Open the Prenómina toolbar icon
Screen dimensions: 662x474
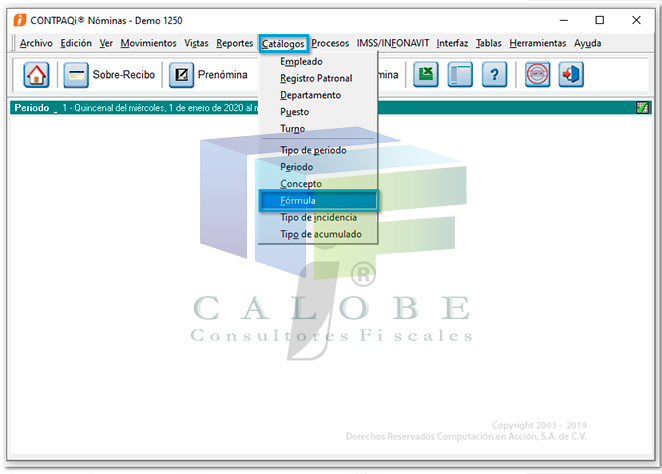(182, 75)
